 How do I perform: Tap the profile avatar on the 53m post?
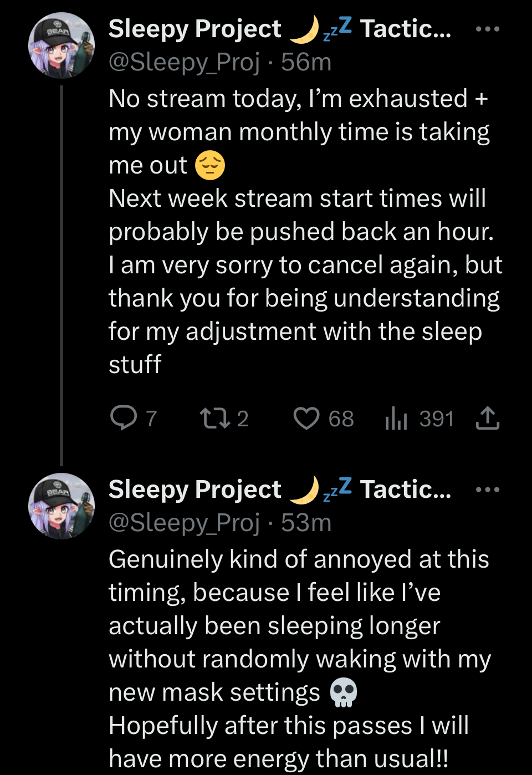click(x=62, y=506)
